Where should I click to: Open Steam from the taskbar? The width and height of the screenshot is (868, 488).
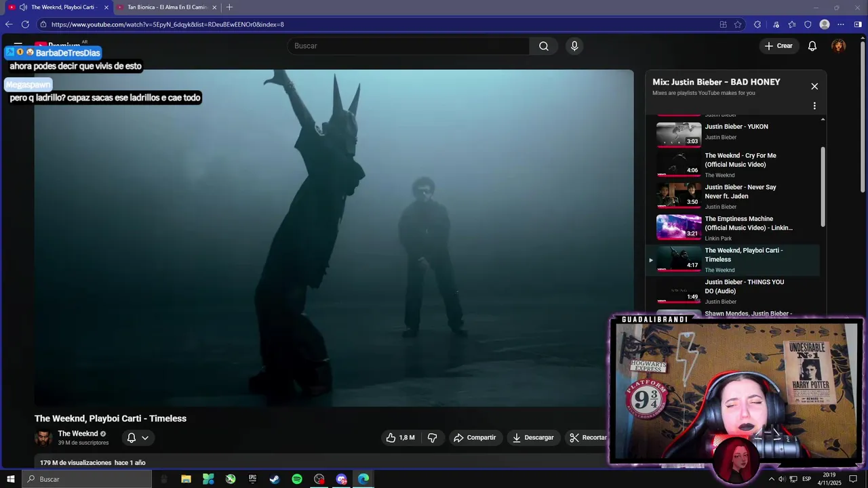click(x=275, y=479)
